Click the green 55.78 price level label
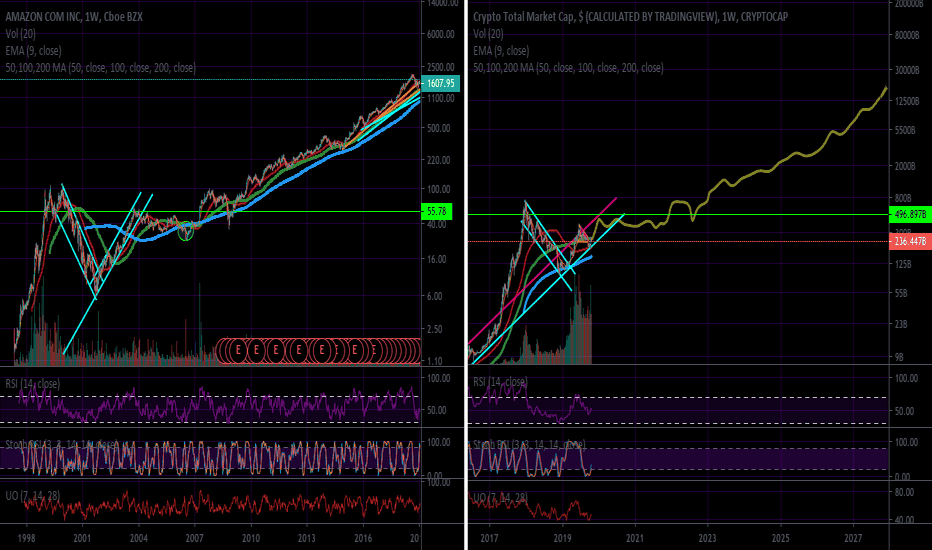 pos(437,211)
